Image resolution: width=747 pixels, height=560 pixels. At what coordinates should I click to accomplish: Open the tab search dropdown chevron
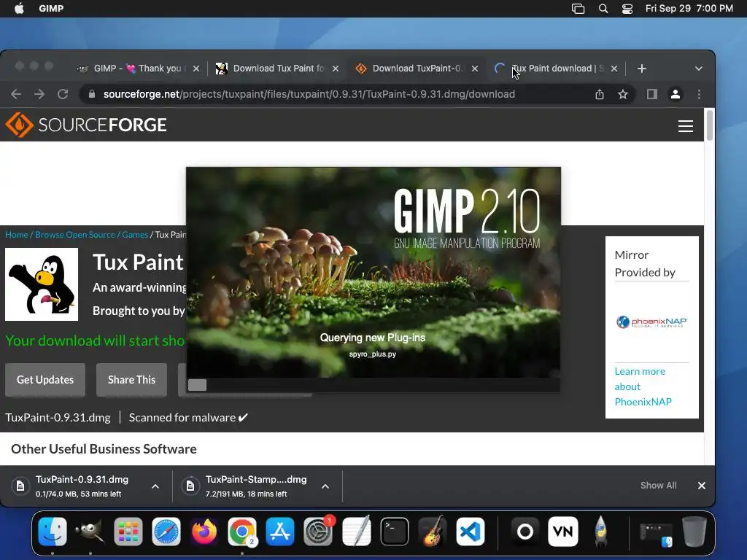tap(698, 69)
